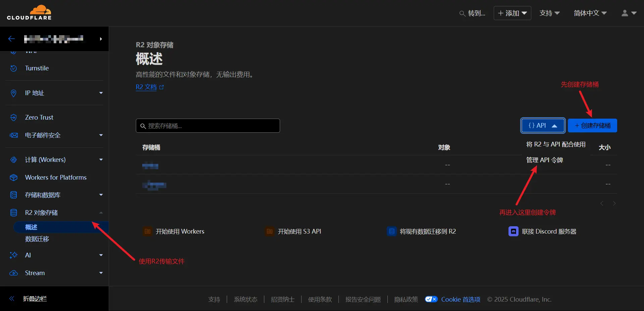The height and width of the screenshot is (311, 644).
Task: Open the R2 文档 link
Action: [x=146, y=87]
